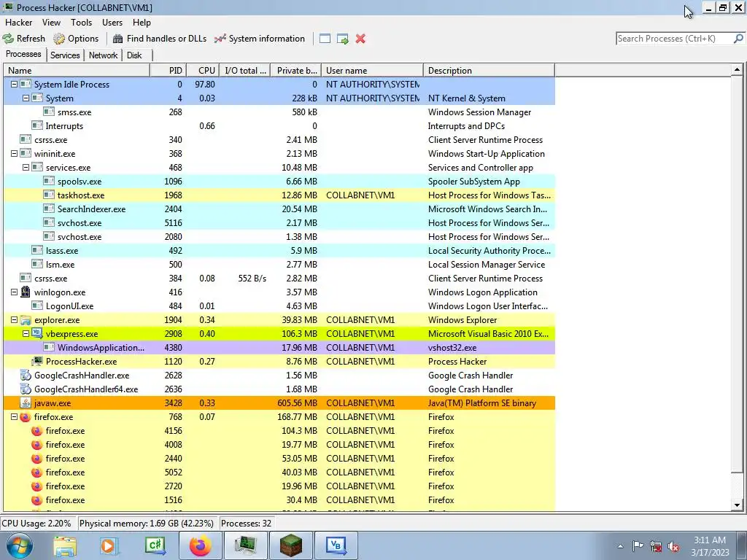
Task: Open the Help menu
Action: pyautogui.click(x=142, y=23)
